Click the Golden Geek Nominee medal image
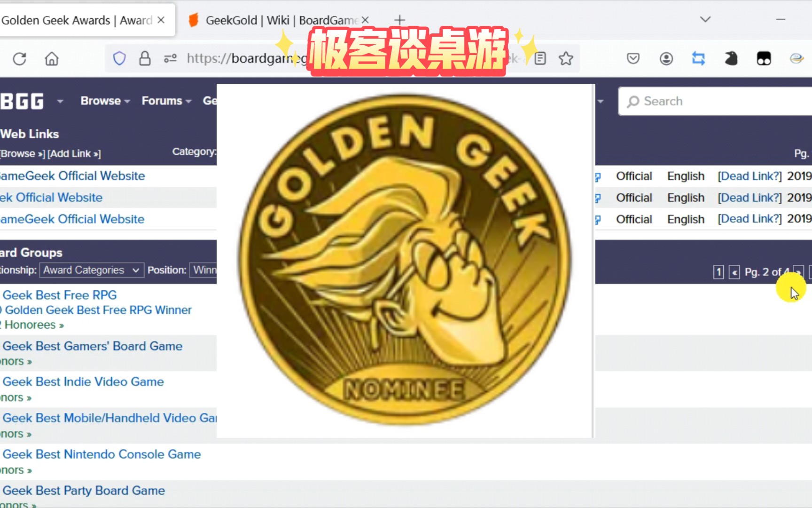The image size is (812, 508). [405, 260]
